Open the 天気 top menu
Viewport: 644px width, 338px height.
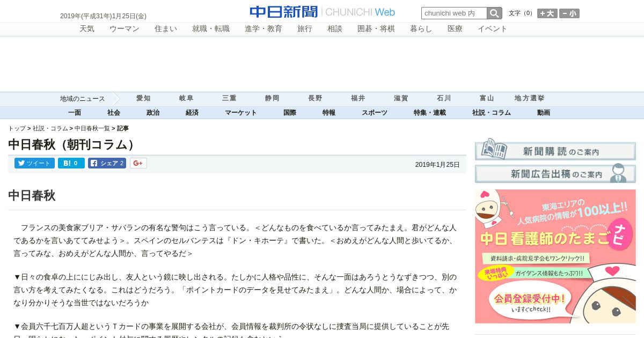click(x=87, y=29)
